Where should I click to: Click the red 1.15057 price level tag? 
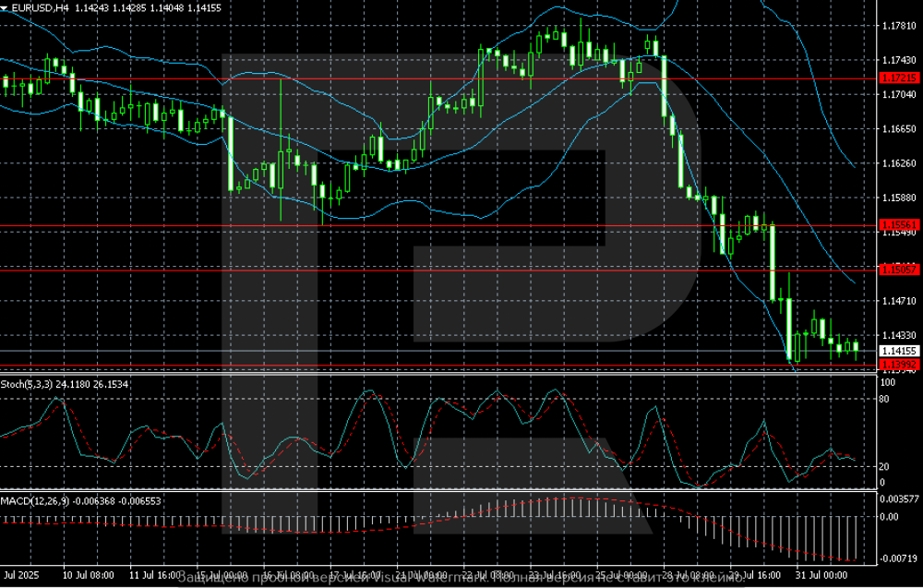click(x=898, y=269)
